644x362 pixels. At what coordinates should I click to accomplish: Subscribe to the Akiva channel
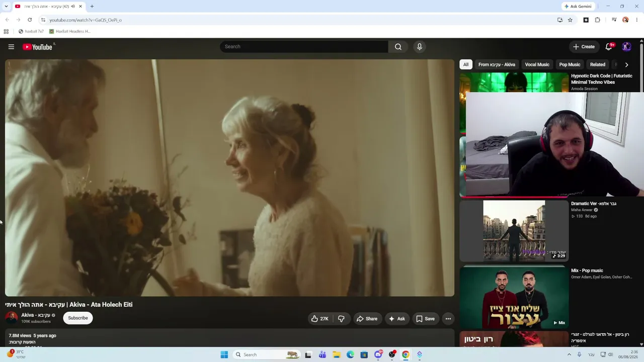[x=78, y=318]
